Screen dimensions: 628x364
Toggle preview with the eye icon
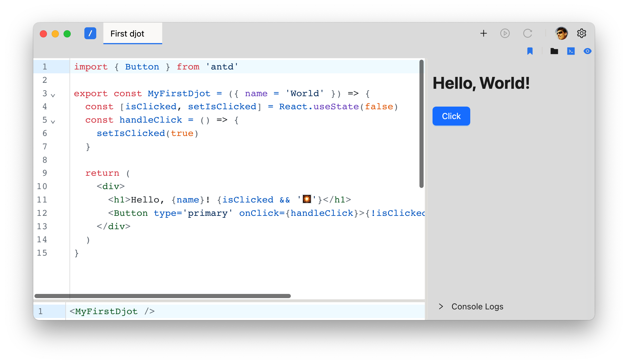pyautogui.click(x=587, y=51)
